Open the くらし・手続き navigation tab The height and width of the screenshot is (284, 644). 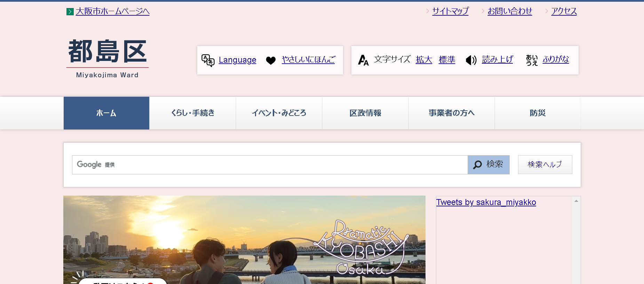point(193,113)
